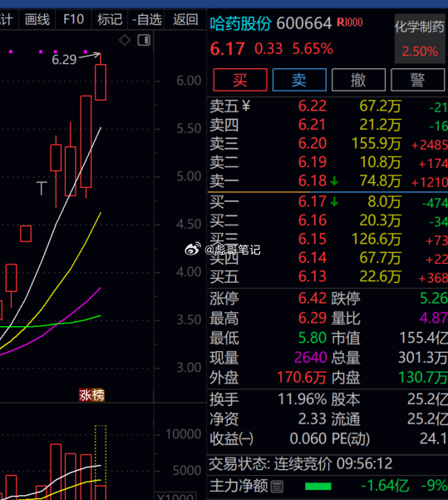The image size is (448, 500).
Task: Select the 卖一 price 6.18
Action: (x=313, y=181)
